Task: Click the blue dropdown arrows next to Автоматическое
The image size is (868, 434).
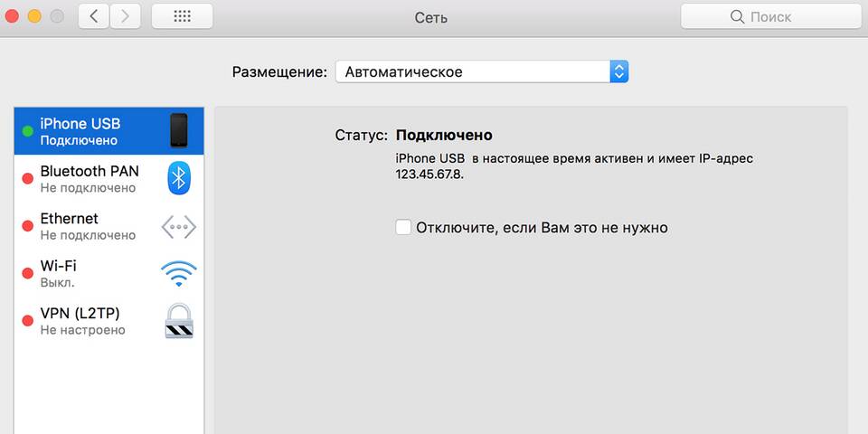Action: 618,72
